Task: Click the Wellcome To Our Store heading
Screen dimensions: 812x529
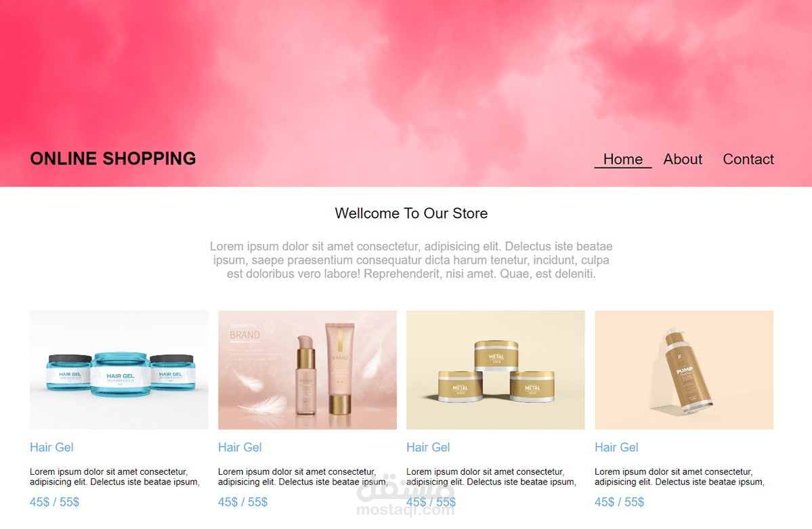Action: coord(411,213)
